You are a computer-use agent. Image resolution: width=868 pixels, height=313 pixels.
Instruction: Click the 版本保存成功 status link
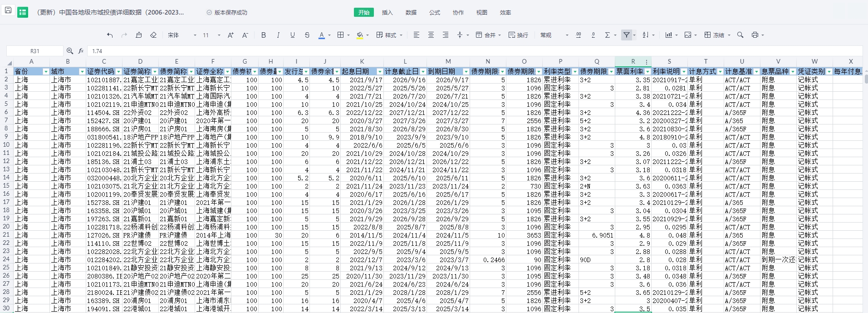tap(227, 12)
